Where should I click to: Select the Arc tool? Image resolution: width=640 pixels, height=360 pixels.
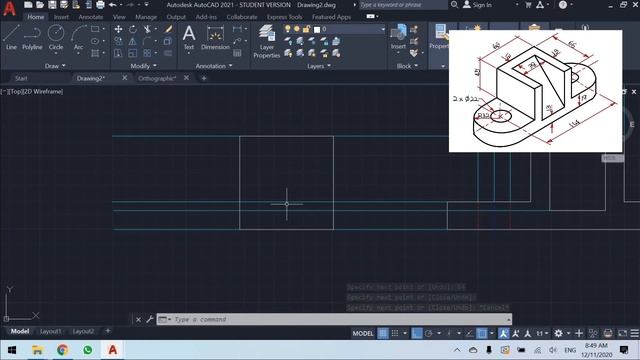coord(78,37)
